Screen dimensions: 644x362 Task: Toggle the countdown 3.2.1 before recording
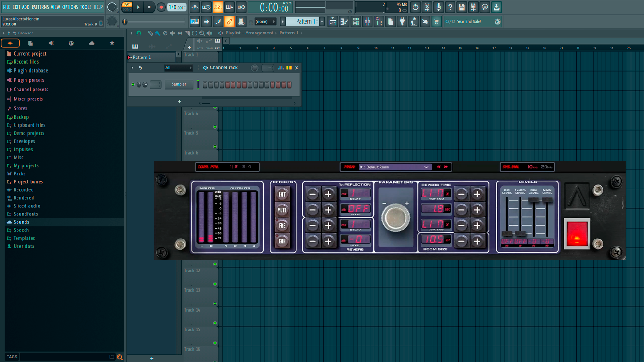[218, 7]
